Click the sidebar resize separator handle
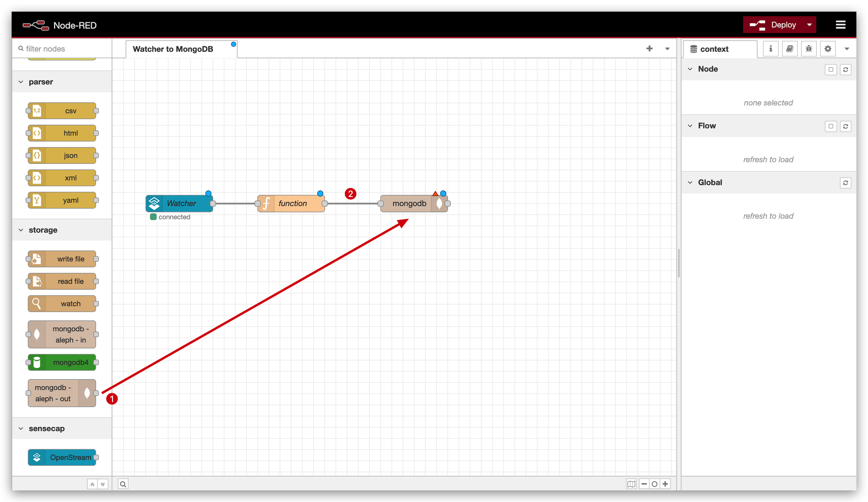The height and width of the screenshot is (502, 868). click(x=679, y=263)
